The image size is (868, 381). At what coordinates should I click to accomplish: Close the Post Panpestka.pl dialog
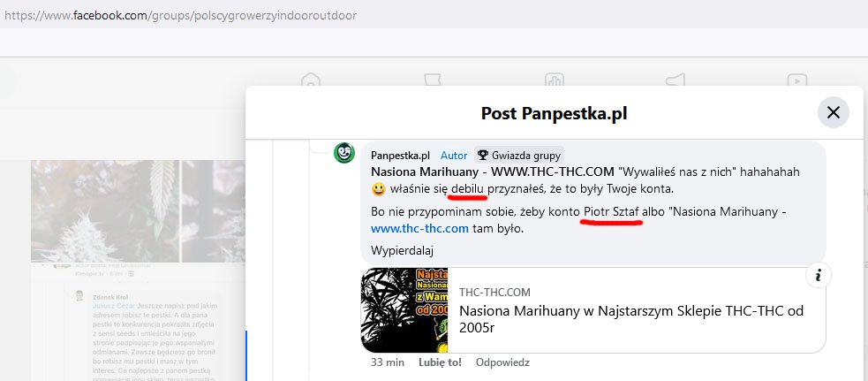pos(834,112)
